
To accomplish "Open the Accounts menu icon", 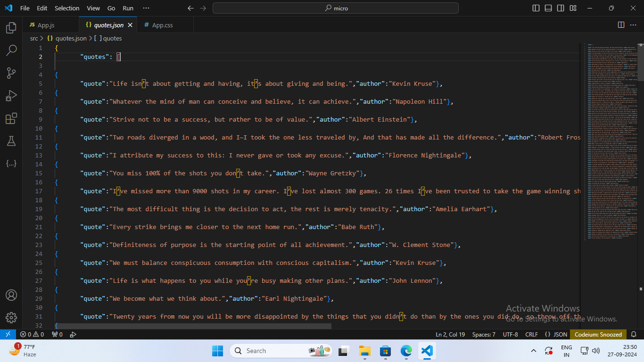I will 11,295.
